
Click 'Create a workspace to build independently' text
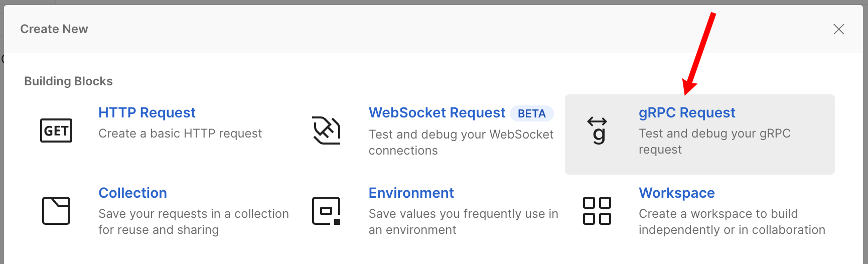(x=731, y=221)
